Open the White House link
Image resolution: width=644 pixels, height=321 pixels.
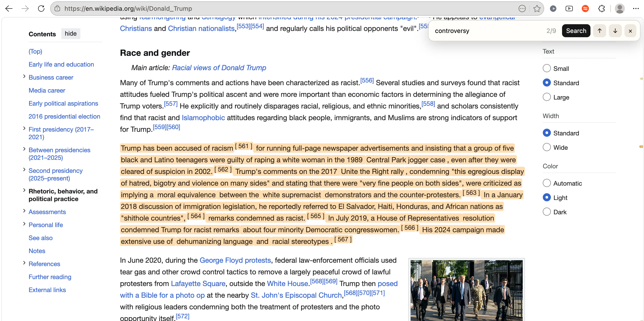point(288,284)
